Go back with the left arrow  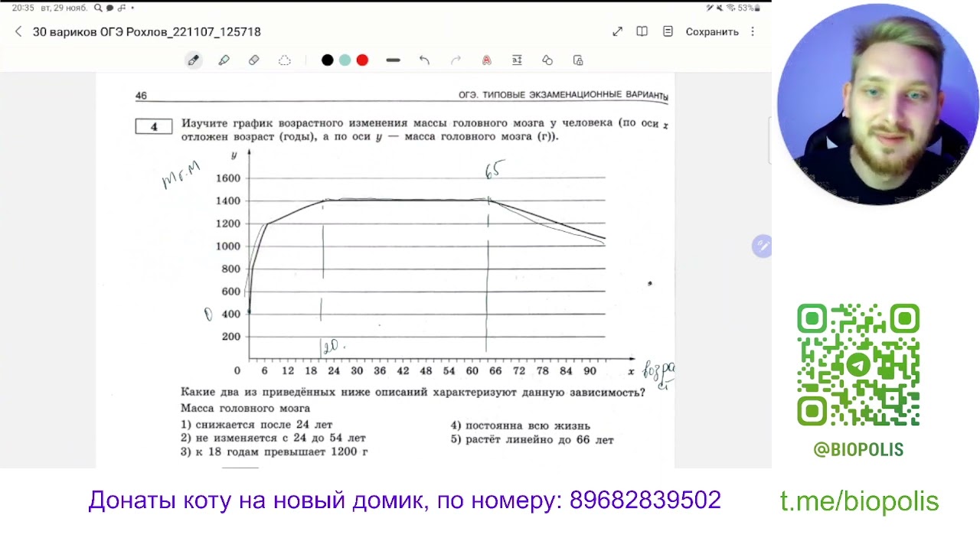pyautogui.click(x=18, y=31)
